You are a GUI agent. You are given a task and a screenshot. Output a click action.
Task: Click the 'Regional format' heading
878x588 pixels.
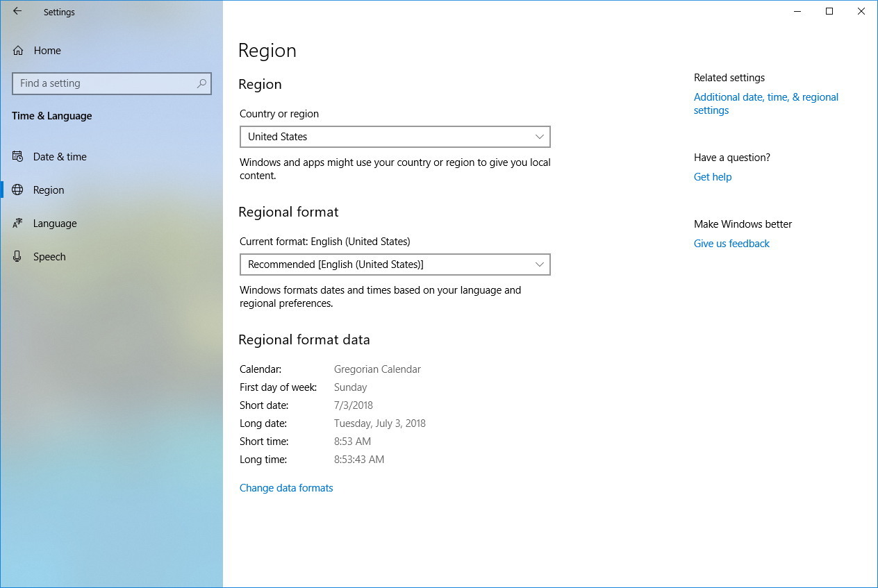pyautogui.click(x=288, y=212)
